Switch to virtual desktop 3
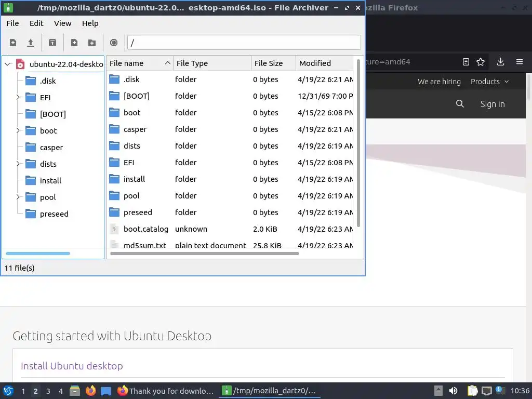Image resolution: width=532 pixels, height=399 pixels. point(48,391)
